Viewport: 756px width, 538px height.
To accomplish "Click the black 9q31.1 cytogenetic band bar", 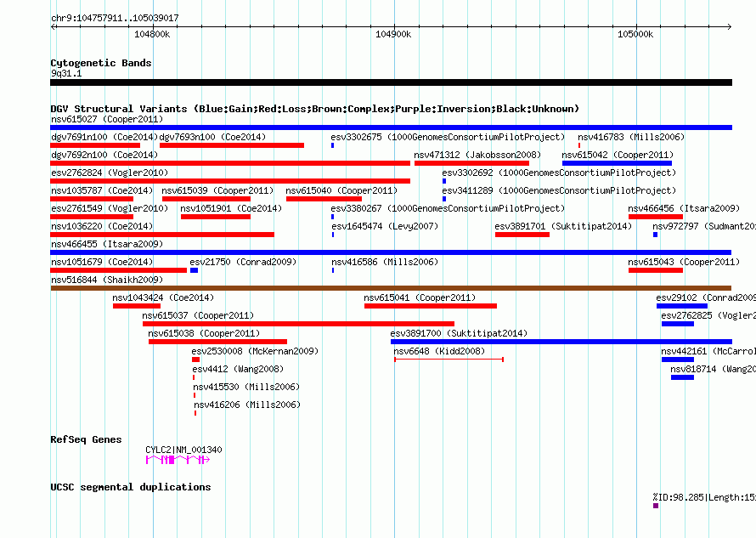I will tap(391, 82).
